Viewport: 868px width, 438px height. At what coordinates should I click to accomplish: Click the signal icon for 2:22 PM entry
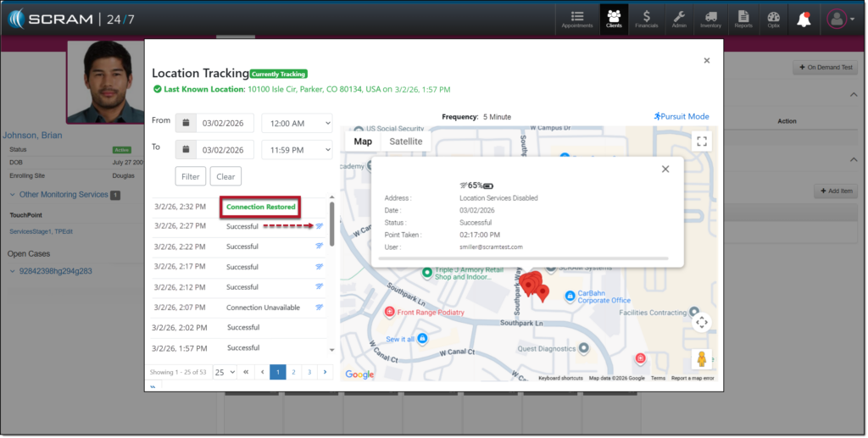point(320,247)
